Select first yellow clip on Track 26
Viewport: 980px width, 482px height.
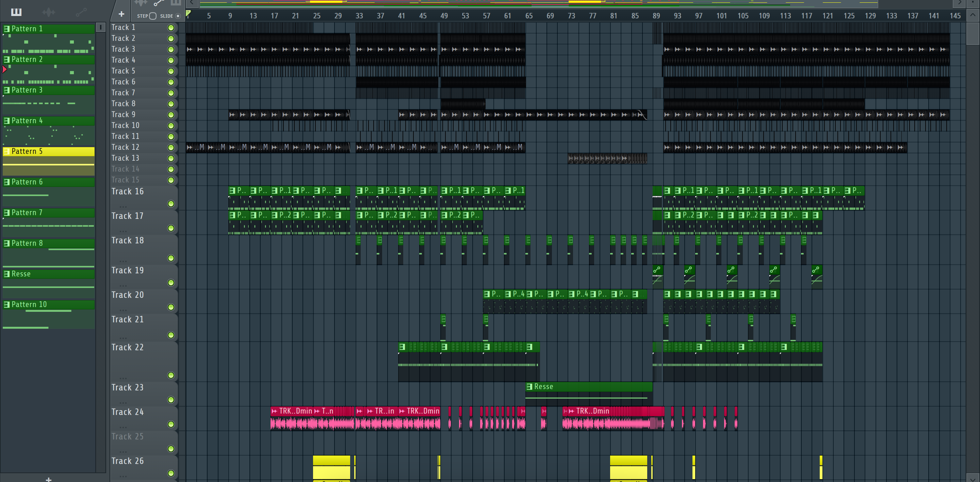click(x=331, y=468)
